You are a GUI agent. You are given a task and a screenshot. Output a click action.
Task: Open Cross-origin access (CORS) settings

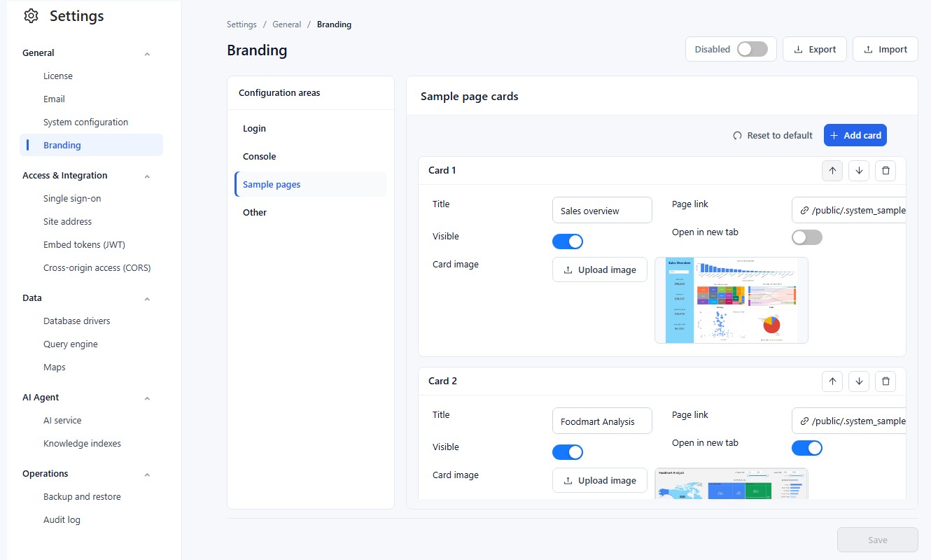[x=97, y=267]
